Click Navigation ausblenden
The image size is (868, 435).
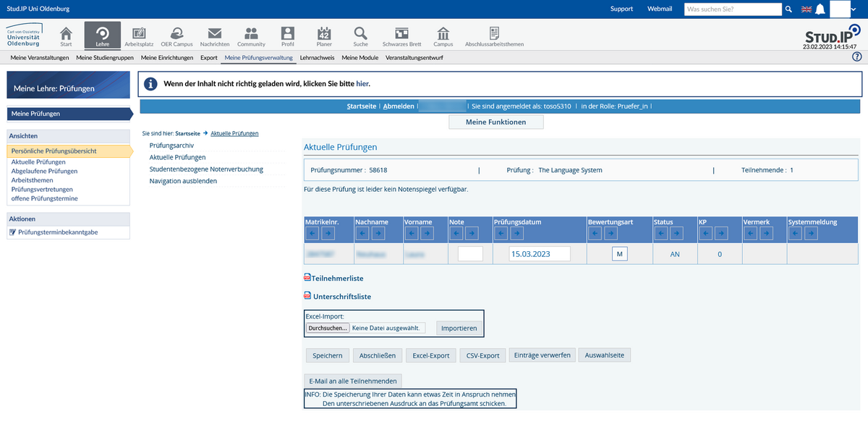[x=183, y=181]
